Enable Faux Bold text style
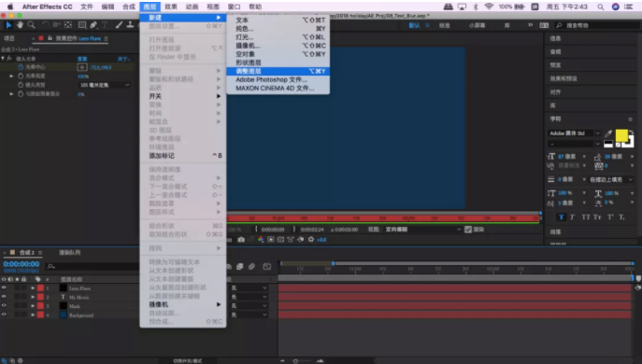The width and height of the screenshot is (642, 364). point(561,217)
